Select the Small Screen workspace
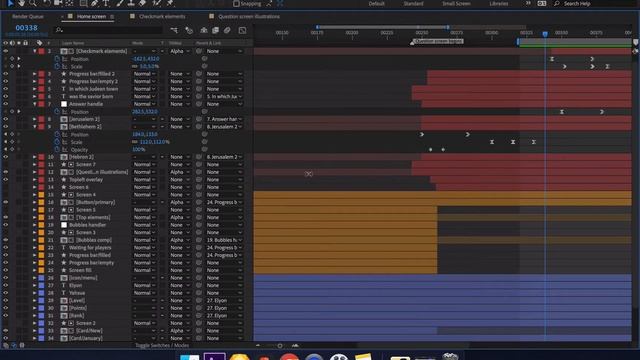640x360 pixels. [x=456, y=4]
